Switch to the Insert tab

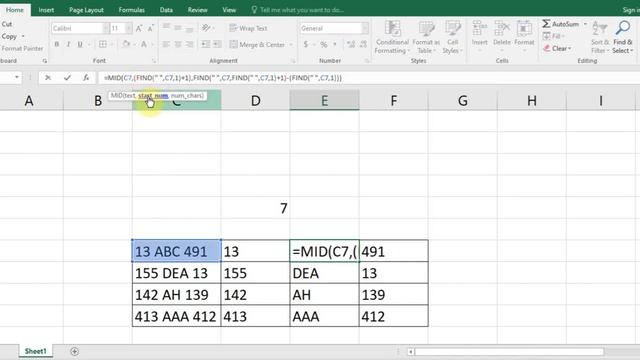[x=46, y=10]
